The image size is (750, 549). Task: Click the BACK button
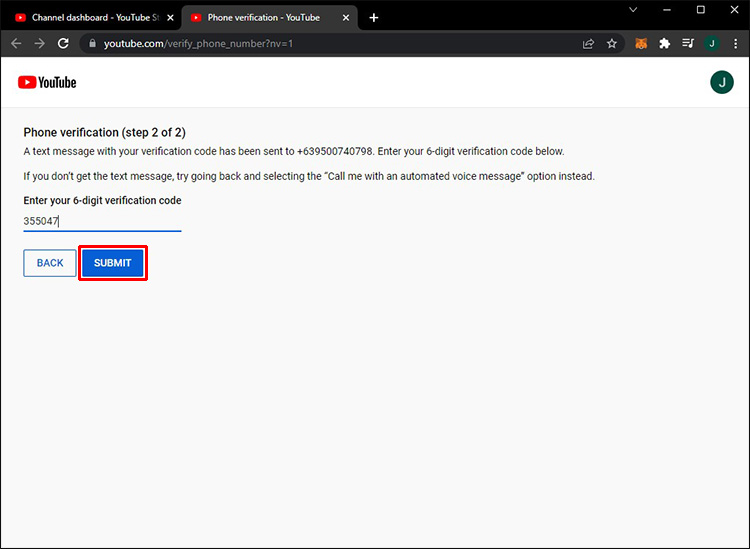(50, 263)
